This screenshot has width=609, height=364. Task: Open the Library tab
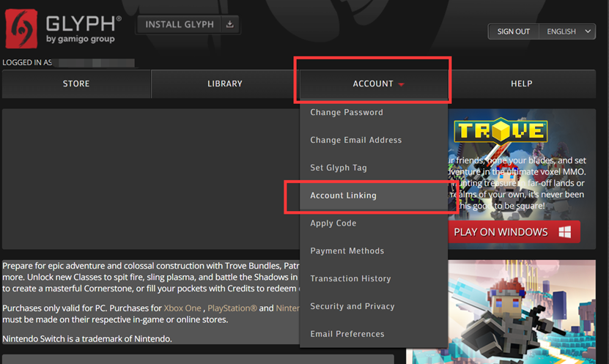point(225,83)
